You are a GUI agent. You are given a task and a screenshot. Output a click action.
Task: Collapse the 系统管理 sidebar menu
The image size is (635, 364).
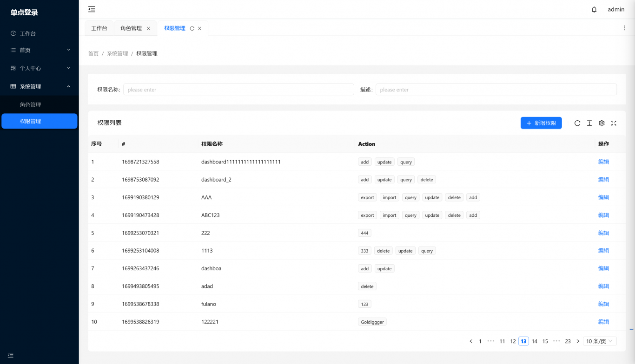point(40,86)
